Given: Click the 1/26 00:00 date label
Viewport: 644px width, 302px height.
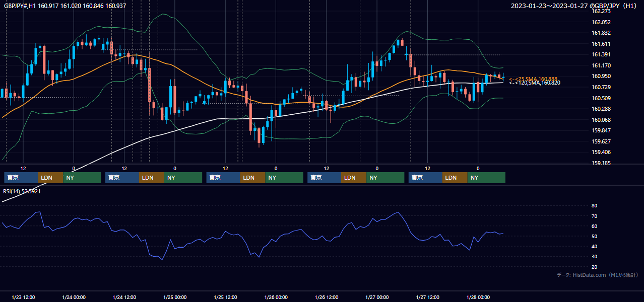Looking at the screenshot, I should pyautogui.click(x=276, y=297).
